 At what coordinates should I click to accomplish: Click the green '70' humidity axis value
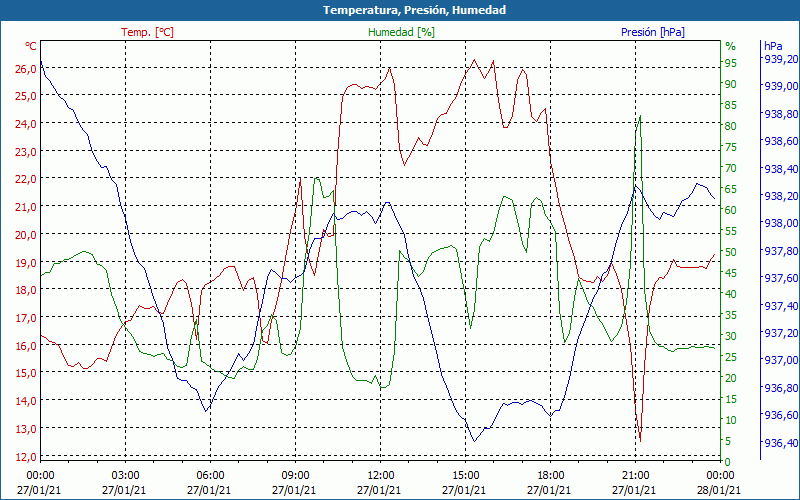pyautogui.click(x=731, y=168)
